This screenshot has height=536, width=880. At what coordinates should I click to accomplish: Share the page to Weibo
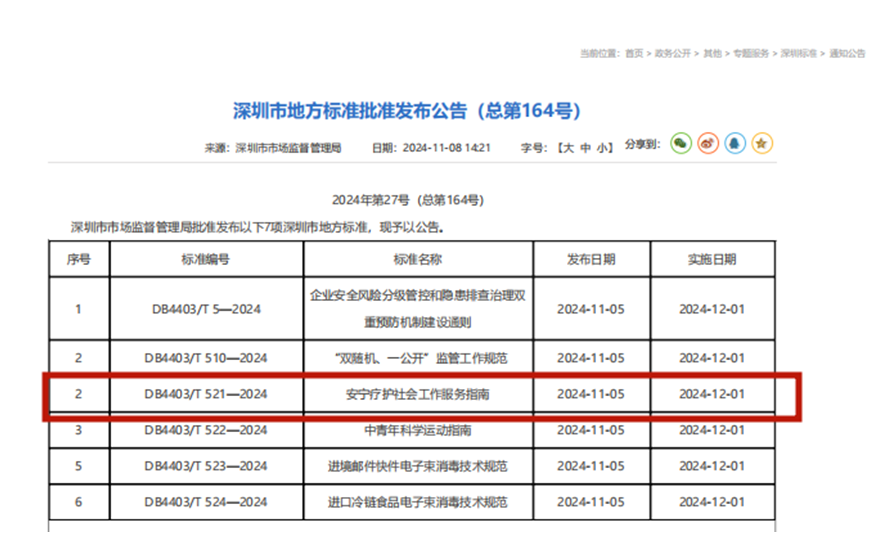(x=708, y=144)
